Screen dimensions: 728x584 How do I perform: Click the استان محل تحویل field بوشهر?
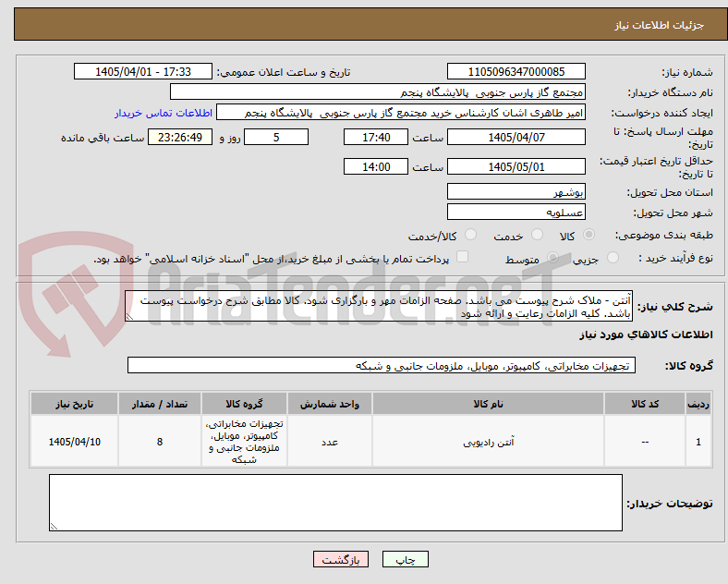(516, 191)
